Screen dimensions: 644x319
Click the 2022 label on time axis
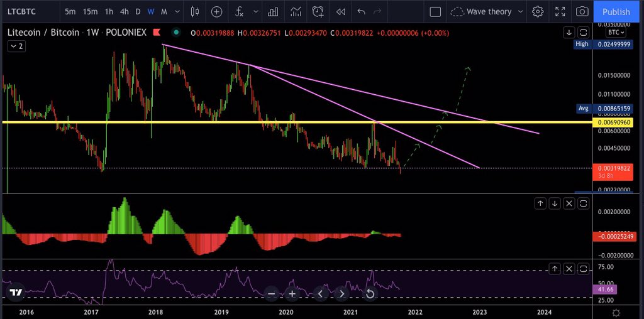[x=415, y=313]
